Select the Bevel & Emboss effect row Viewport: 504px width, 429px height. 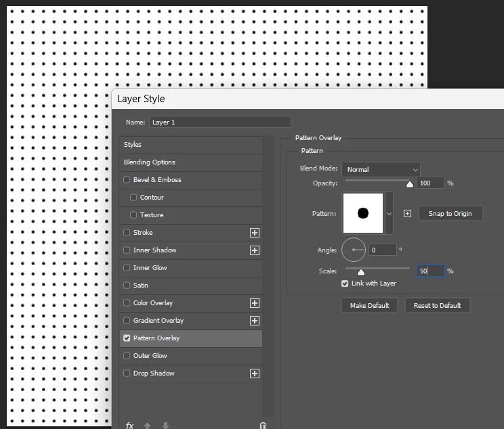click(191, 180)
